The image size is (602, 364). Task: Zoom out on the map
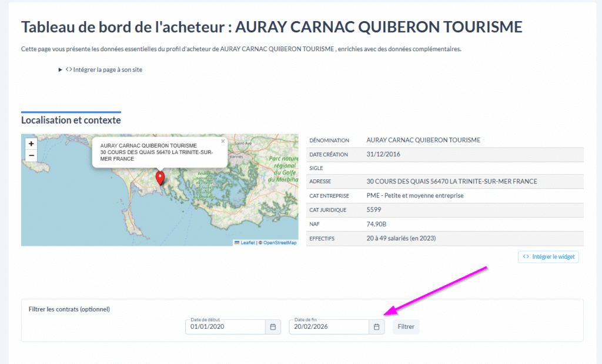(31, 156)
